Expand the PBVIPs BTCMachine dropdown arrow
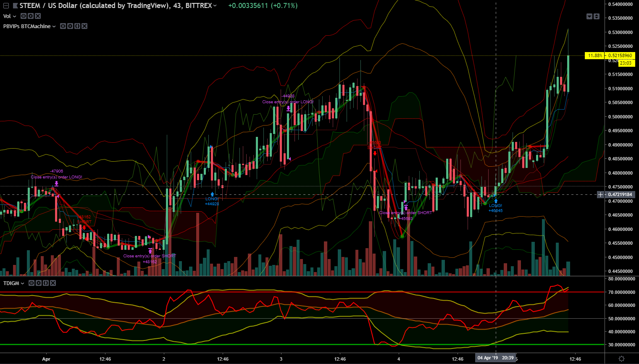 [54, 26]
